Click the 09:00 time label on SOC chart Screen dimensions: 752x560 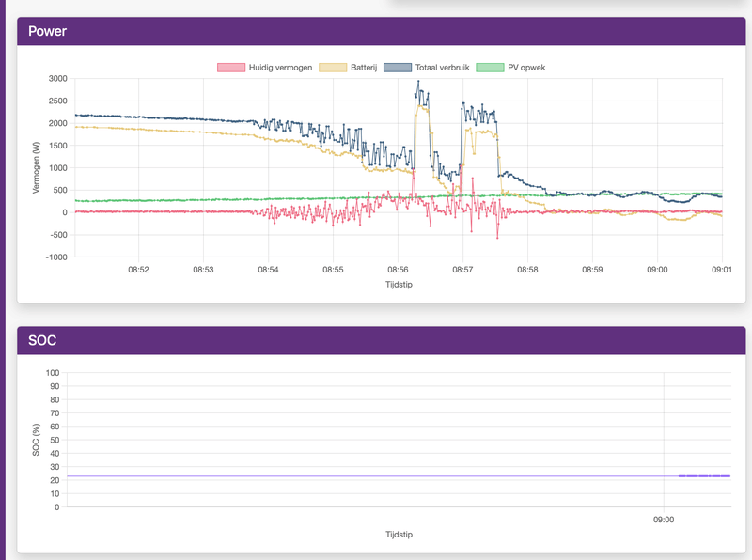[x=664, y=520]
